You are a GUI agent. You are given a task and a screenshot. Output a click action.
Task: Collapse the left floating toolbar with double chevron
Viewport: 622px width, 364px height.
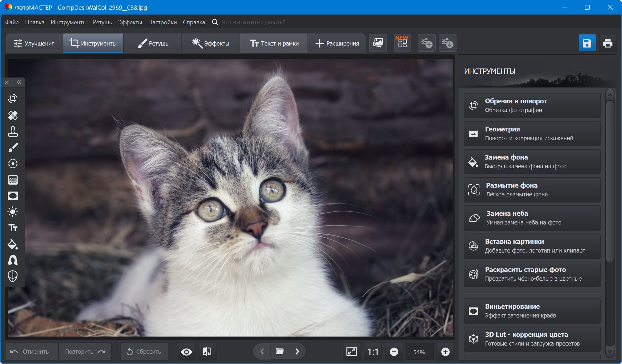[19, 82]
